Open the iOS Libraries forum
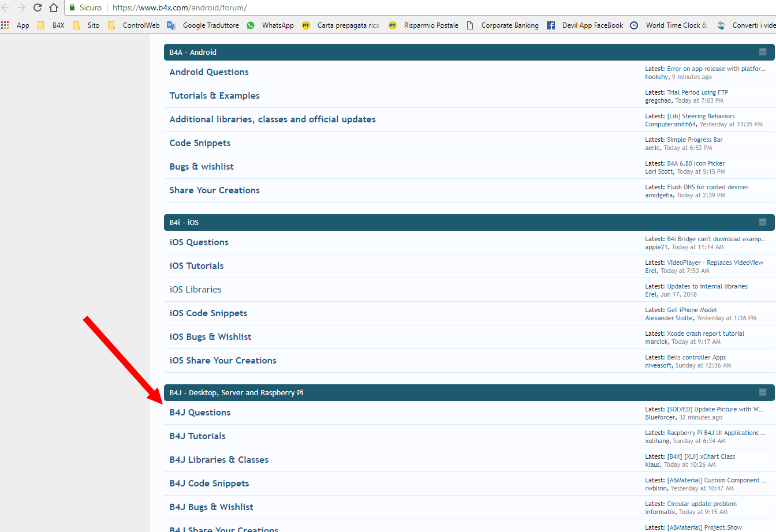Screen dimensions: 776x532 195,290
